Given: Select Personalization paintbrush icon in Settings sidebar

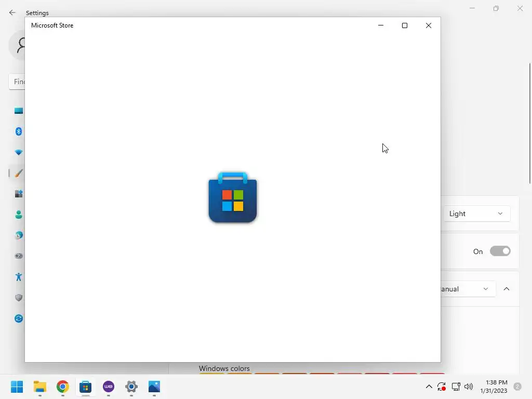Looking at the screenshot, I should click(19, 173).
